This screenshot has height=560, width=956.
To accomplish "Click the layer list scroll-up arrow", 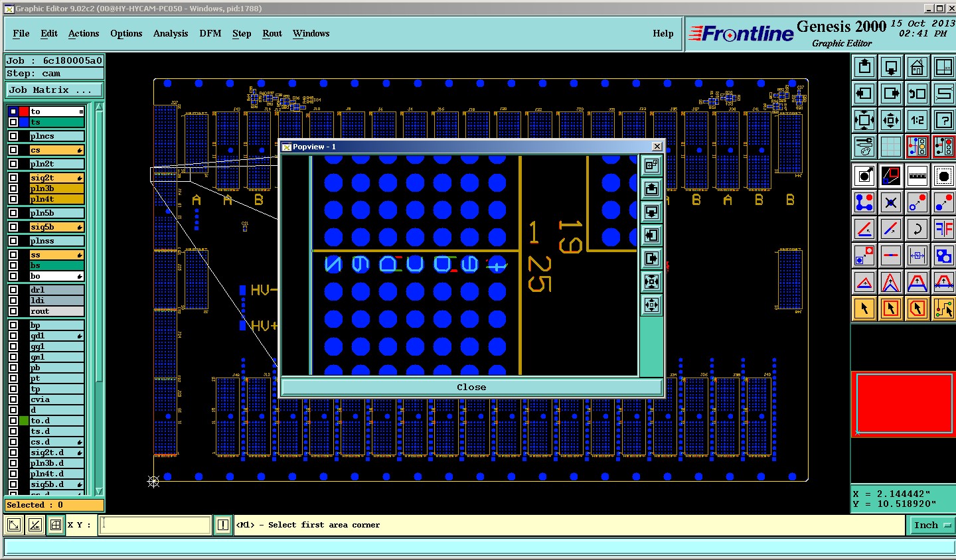I will (100, 107).
